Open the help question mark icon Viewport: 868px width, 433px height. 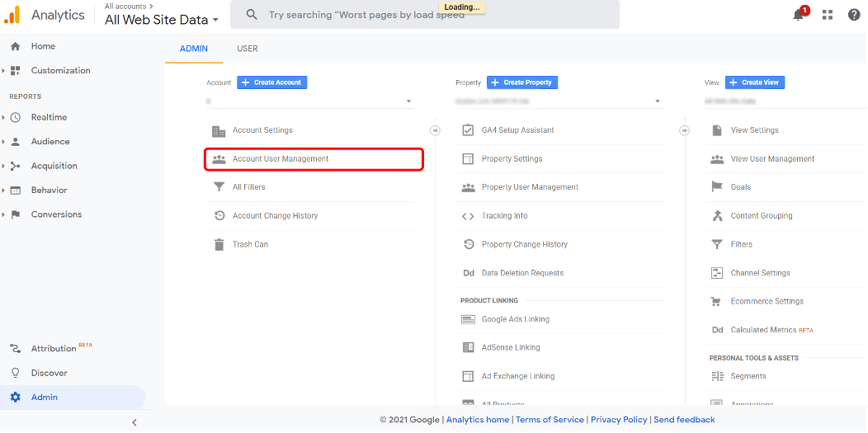tap(854, 15)
